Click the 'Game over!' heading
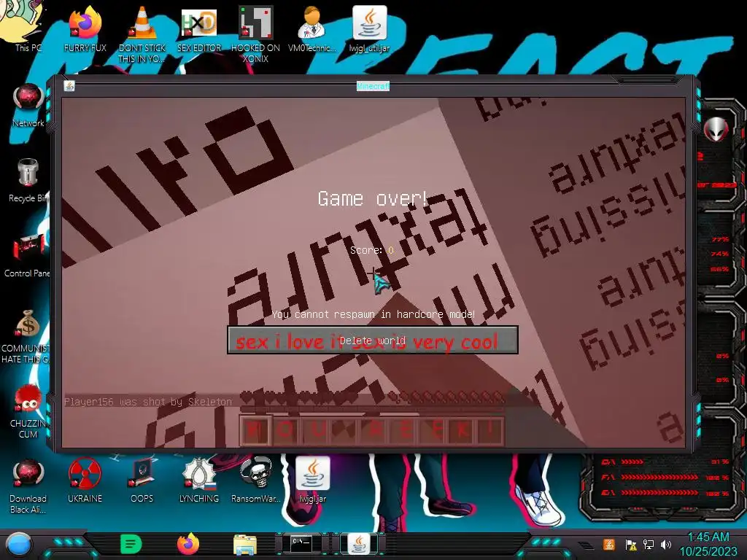Viewport: 747px width, 560px height. [373, 198]
